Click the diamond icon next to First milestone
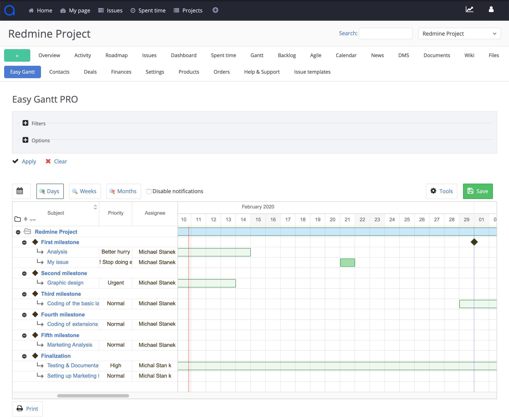 tap(35, 242)
